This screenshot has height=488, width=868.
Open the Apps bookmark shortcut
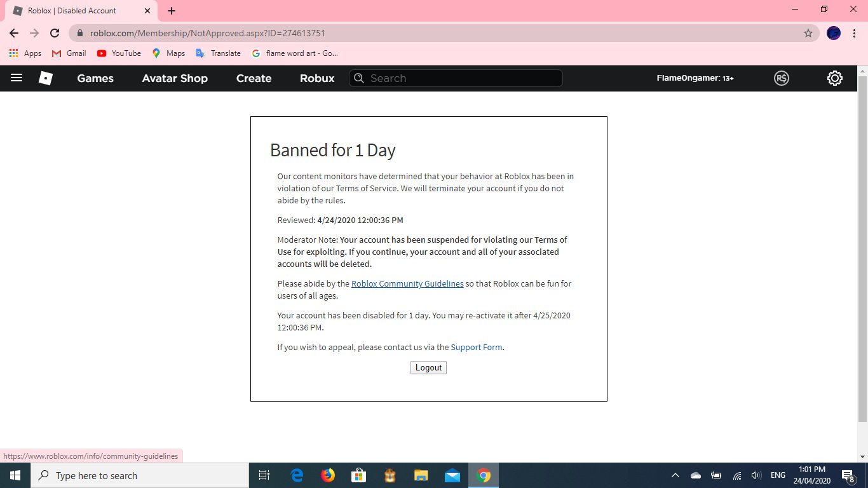pyautogui.click(x=25, y=53)
